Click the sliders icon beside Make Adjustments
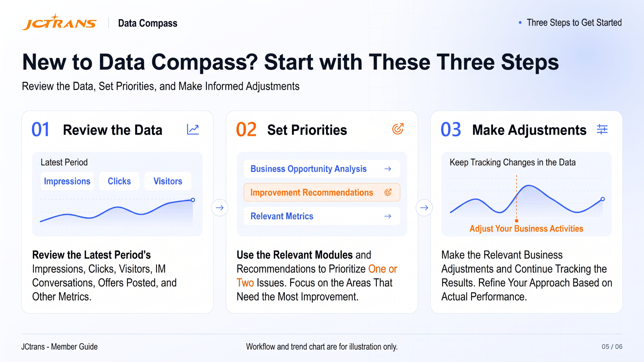 pyautogui.click(x=602, y=129)
